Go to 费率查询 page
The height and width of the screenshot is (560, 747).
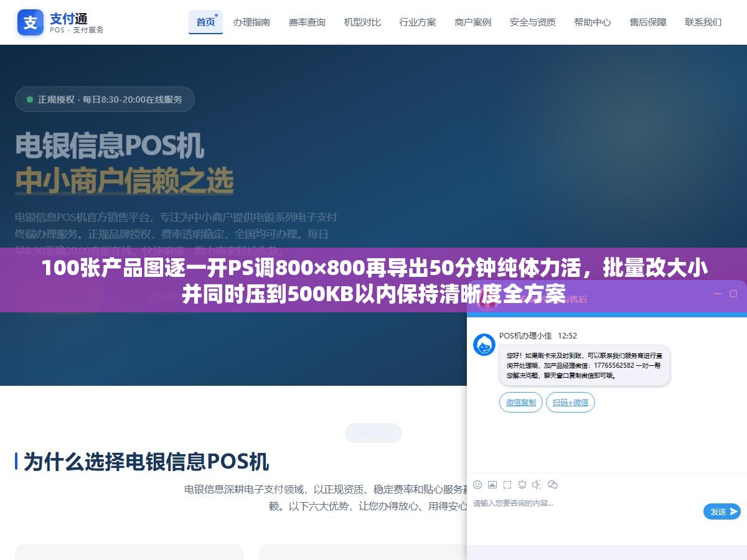click(307, 22)
